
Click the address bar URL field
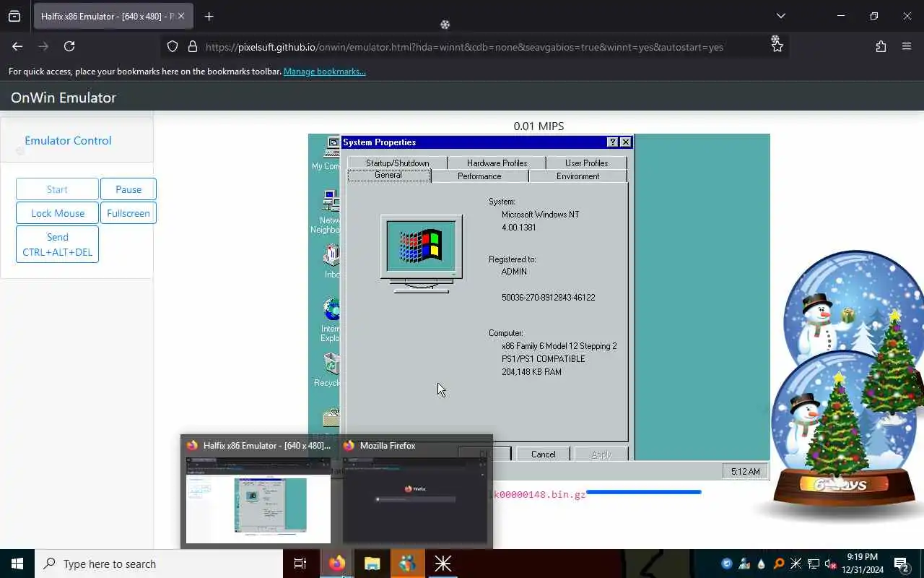[x=464, y=47]
